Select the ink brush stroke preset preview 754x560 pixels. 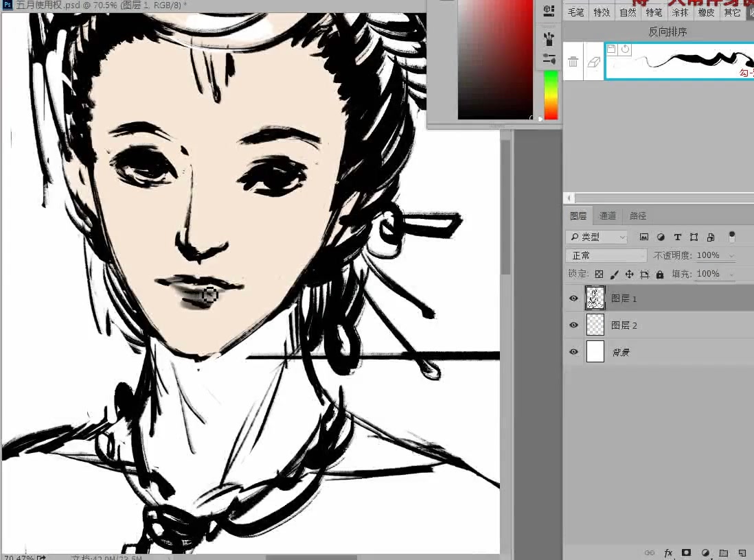coord(679,61)
